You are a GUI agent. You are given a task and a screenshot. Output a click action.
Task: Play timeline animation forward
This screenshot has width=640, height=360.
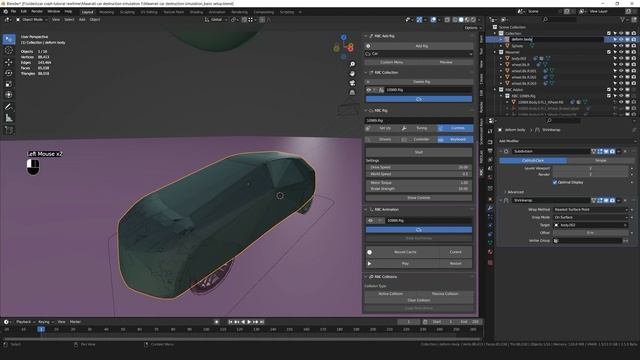(249, 322)
